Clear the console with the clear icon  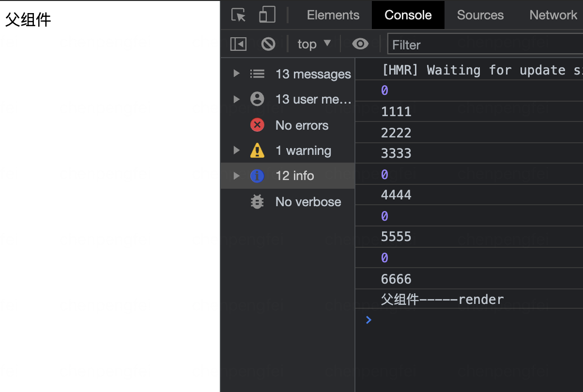coord(268,44)
